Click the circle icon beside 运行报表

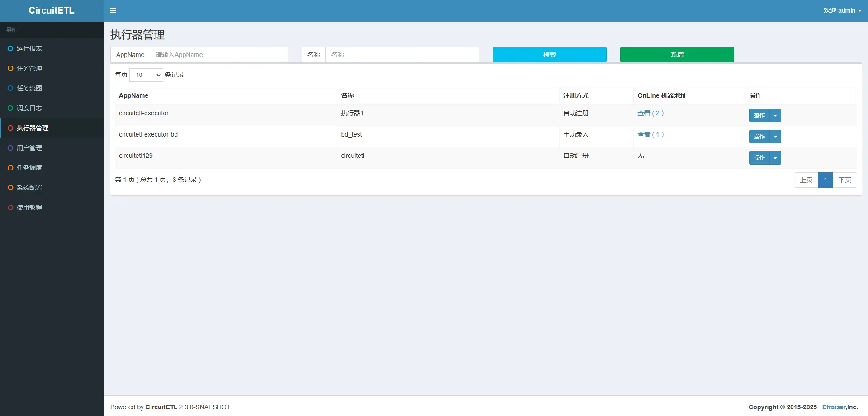pos(10,48)
